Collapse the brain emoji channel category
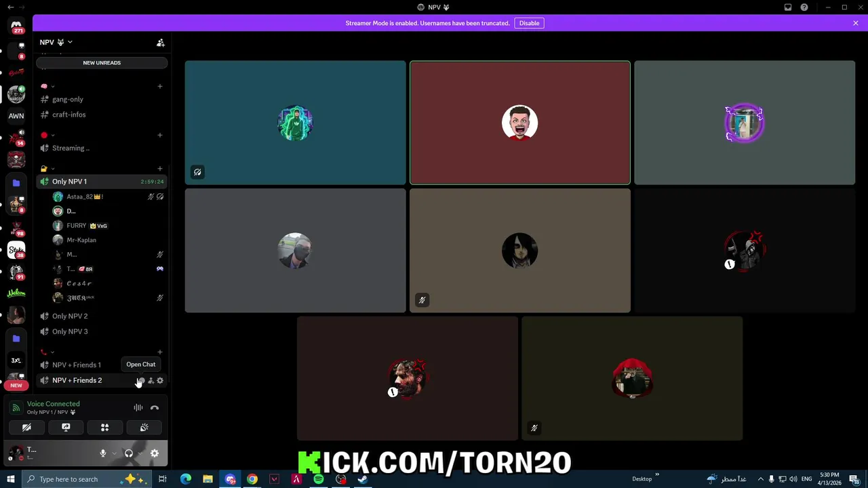 click(x=47, y=86)
